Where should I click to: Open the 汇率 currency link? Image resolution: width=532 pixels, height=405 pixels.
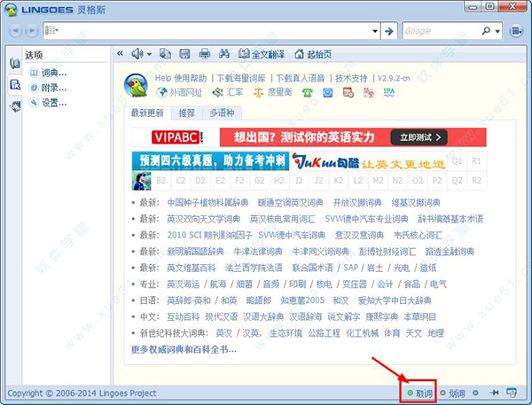point(228,92)
